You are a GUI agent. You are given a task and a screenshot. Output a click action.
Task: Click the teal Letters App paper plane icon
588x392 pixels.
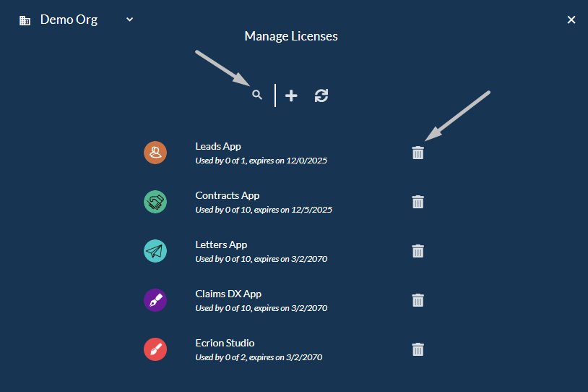pos(155,251)
